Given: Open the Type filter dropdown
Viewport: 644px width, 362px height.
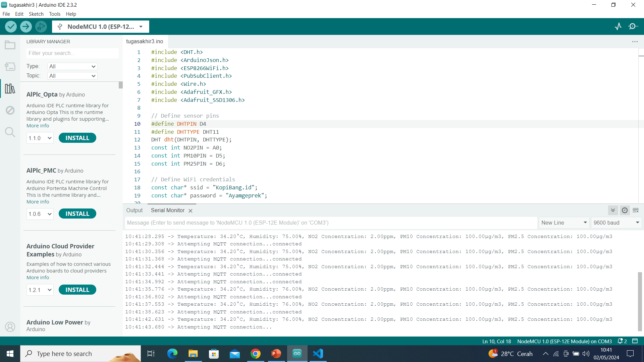Looking at the screenshot, I should click(72, 66).
